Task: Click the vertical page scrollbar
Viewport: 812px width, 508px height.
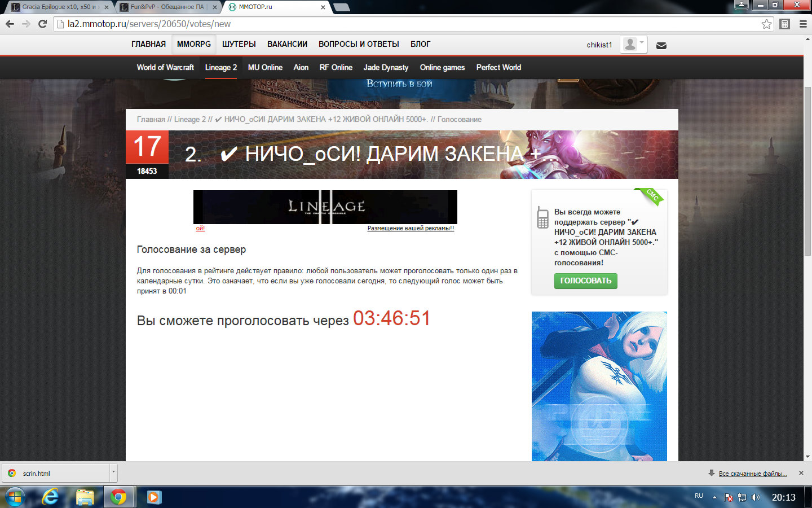Action: click(807, 169)
